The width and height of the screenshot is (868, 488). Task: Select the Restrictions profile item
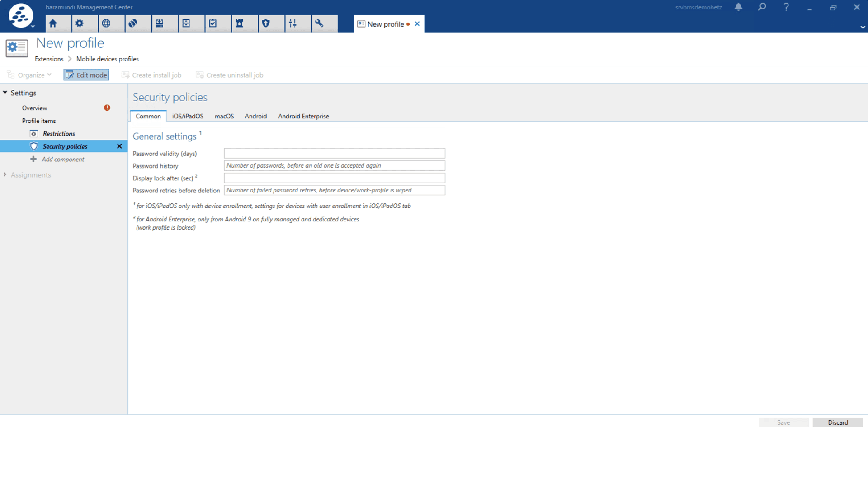click(59, 134)
